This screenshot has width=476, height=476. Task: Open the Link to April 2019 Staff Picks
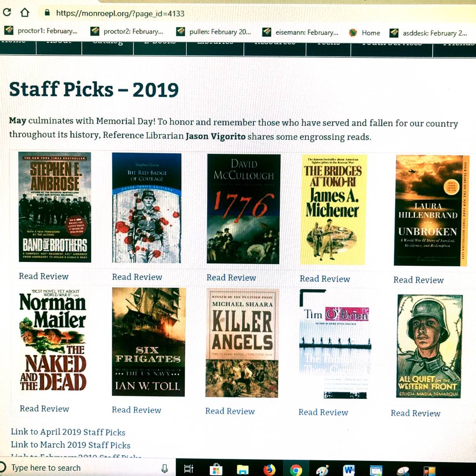point(68,432)
